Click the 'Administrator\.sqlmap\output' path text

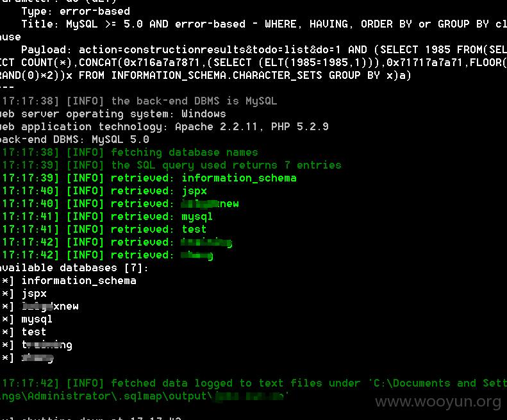(x=117, y=396)
